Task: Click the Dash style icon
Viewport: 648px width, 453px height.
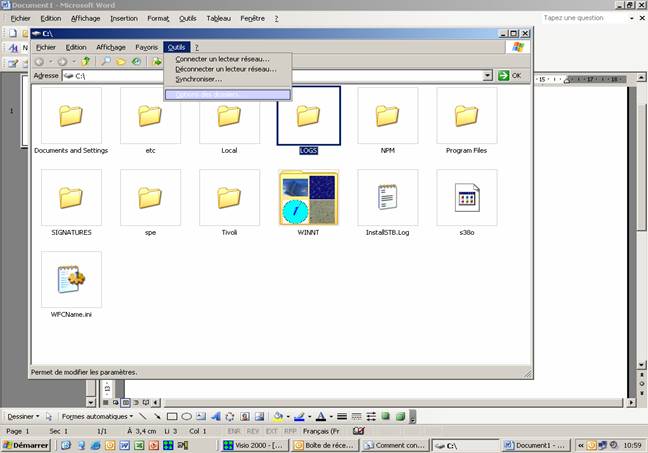Action: (356, 417)
